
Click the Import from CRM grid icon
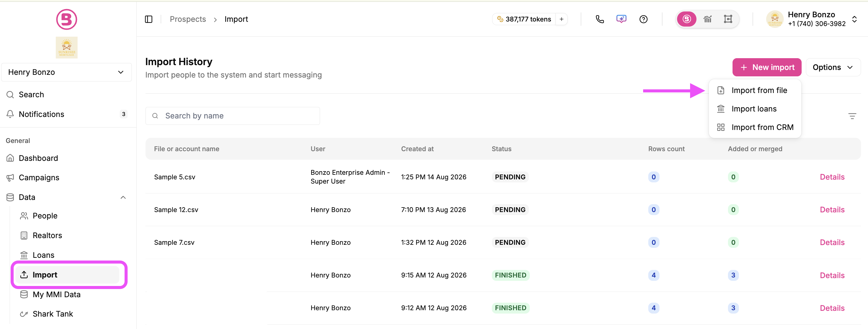point(720,127)
